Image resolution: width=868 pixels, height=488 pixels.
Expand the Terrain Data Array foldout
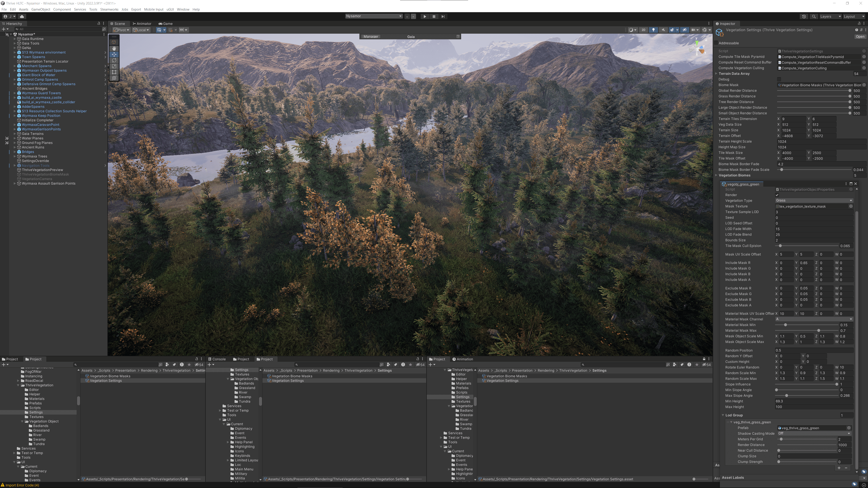click(716, 74)
